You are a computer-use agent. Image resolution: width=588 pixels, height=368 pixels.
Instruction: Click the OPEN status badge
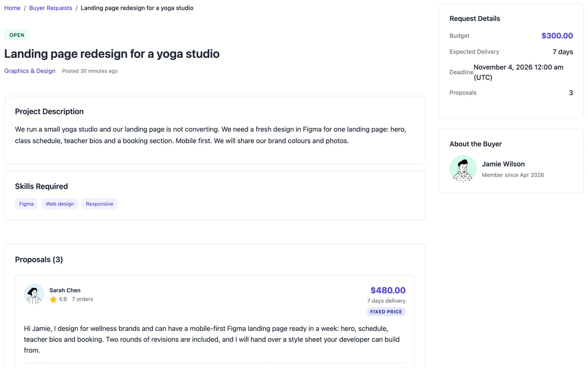17,35
